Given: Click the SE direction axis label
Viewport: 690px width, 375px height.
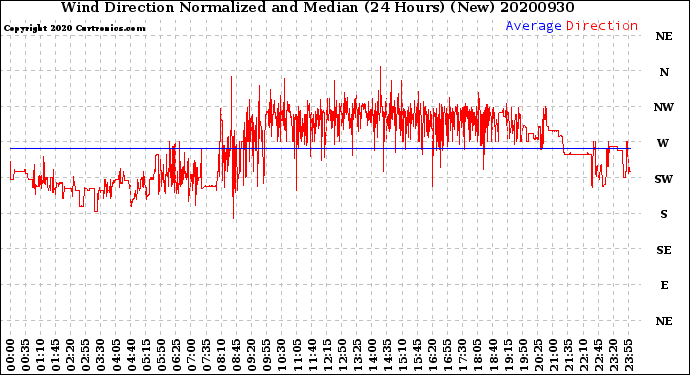Looking at the screenshot, I should click(x=664, y=250).
